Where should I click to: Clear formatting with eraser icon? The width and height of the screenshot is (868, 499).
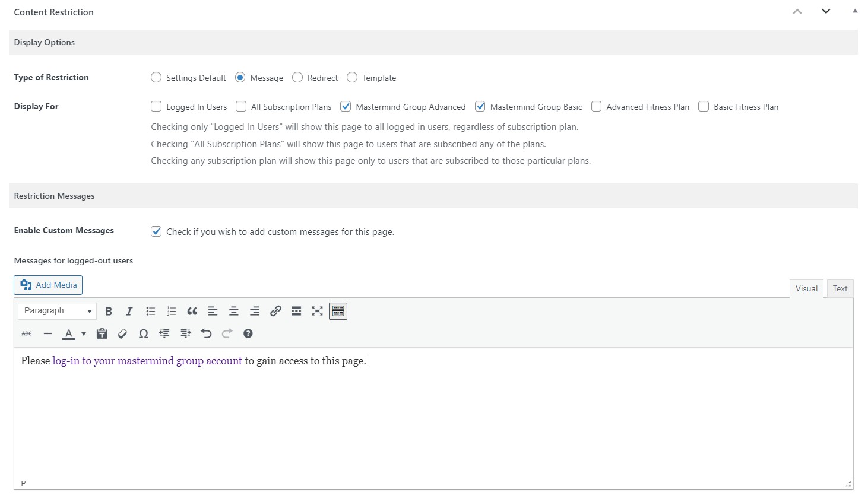pos(123,333)
